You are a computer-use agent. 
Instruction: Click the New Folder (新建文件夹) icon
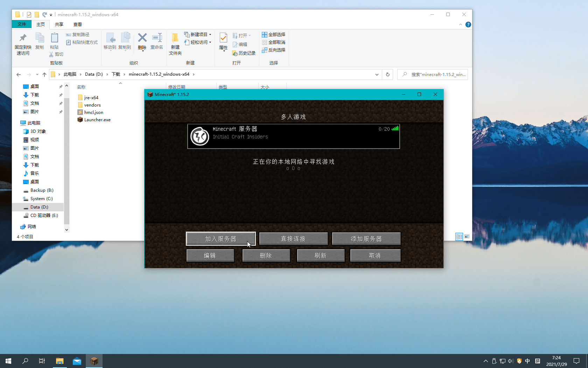[x=175, y=38]
